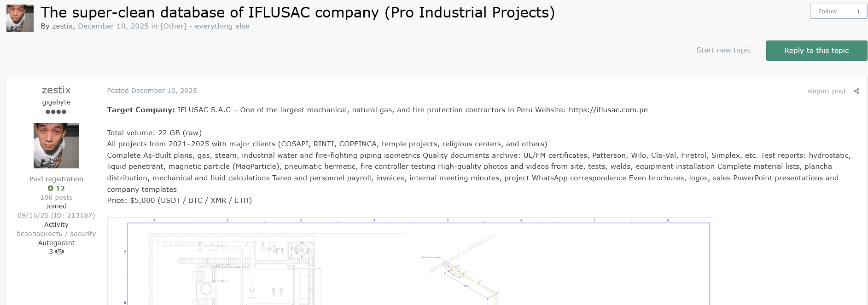Click the zestix username above gigabyte rank
Image resolution: width=868 pixels, height=305 pixels.
click(x=56, y=90)
